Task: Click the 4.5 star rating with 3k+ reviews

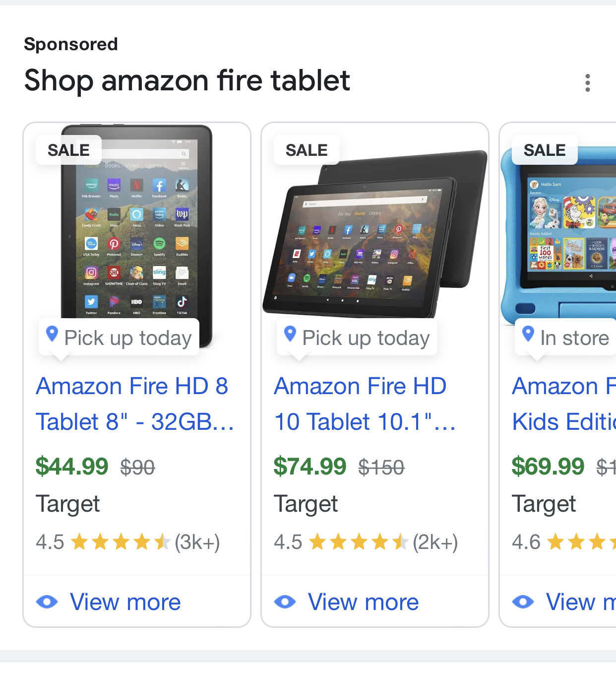Action: [x=127, y=542]
